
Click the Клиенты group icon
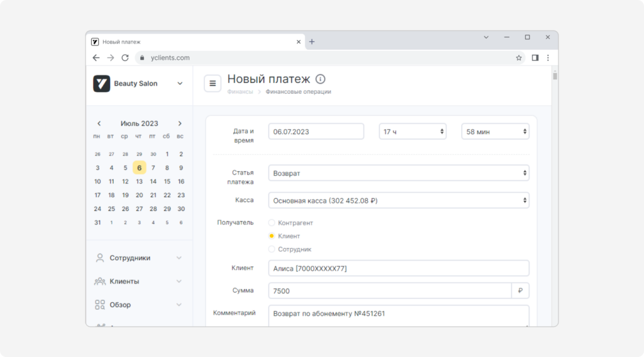[100, 281]
